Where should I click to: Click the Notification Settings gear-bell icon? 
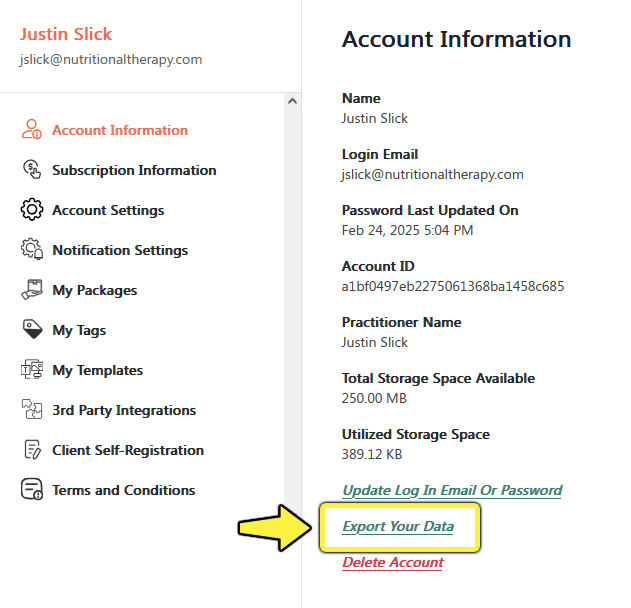(31, 249)
